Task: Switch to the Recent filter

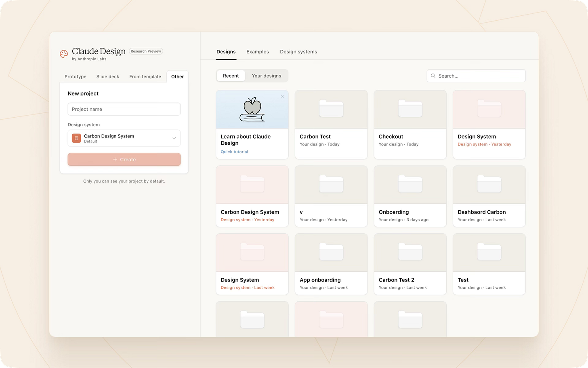Action: (231, 76)
